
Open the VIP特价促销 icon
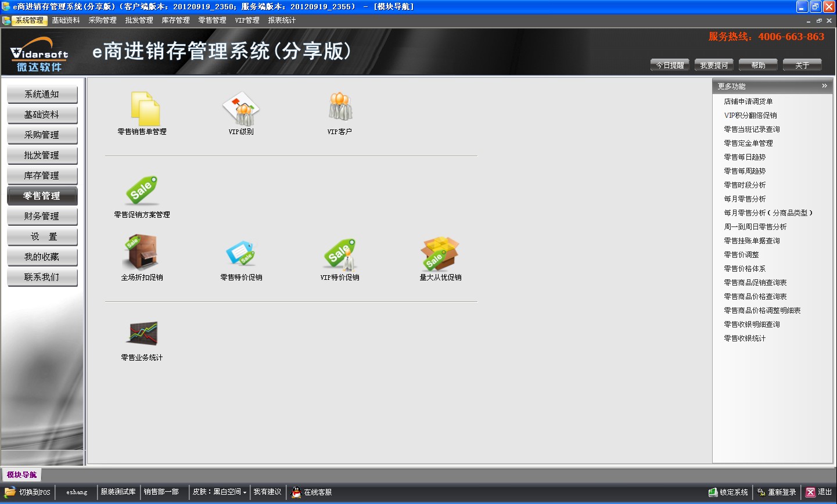340,254
